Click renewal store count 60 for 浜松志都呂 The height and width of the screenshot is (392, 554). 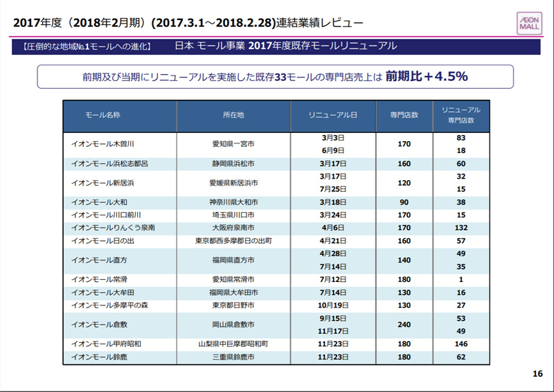pyautogui.click(x=461, y=163)
